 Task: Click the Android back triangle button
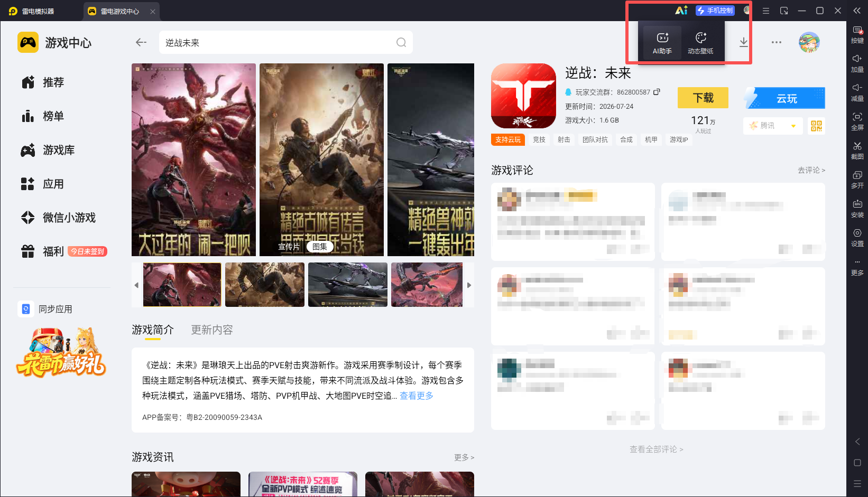tap(857, 442)
